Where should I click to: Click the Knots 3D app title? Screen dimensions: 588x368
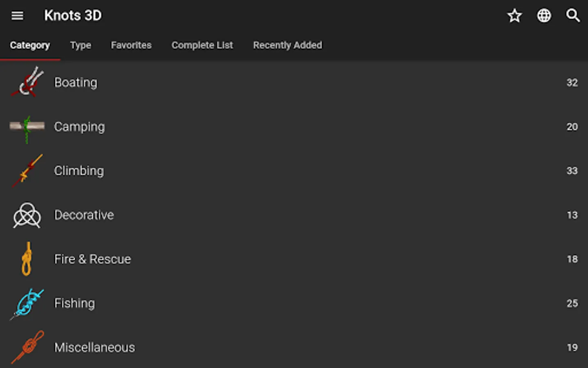coord(73,16)
